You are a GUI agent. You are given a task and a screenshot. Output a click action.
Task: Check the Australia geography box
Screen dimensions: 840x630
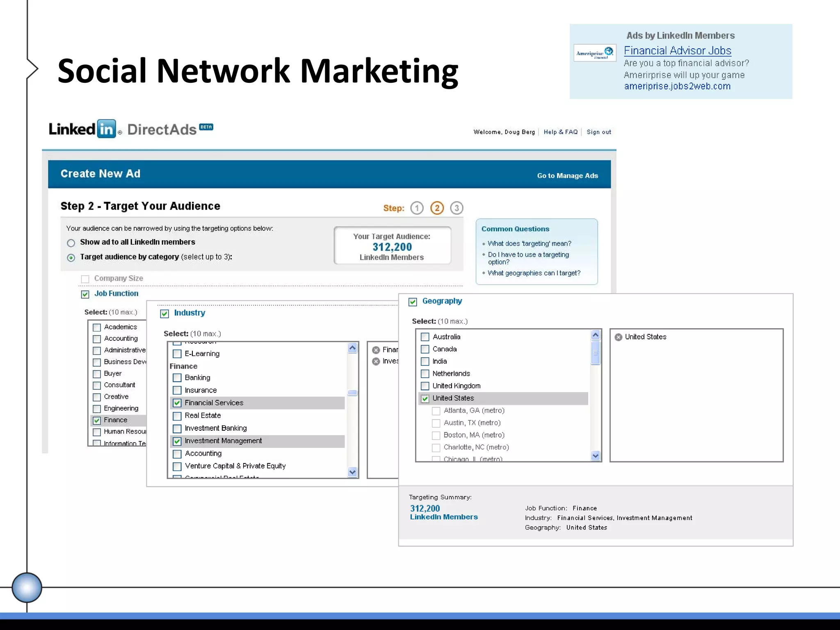[425, 337]
